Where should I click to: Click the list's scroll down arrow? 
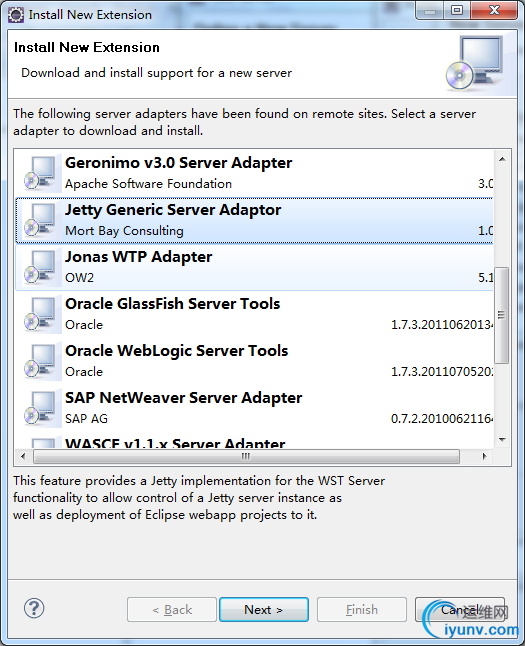pyautogui.click(x=502, y=440)
